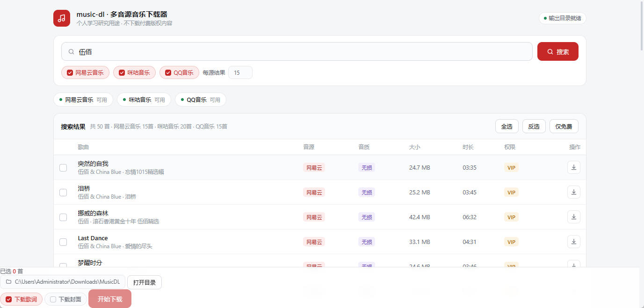Click the 24.7 MB size value
Viewport: 644px width, 308px height.
420,167
